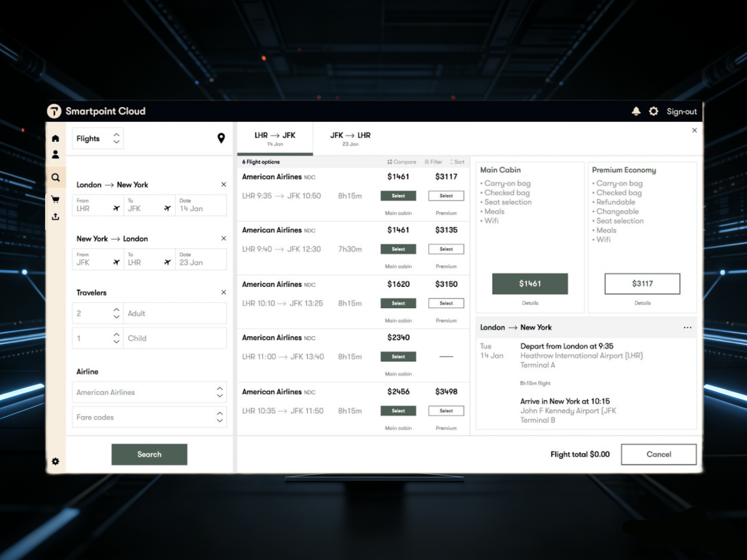Open the Compare flight options tool
Screen dimensions: 747x560
tap(402, 162)
